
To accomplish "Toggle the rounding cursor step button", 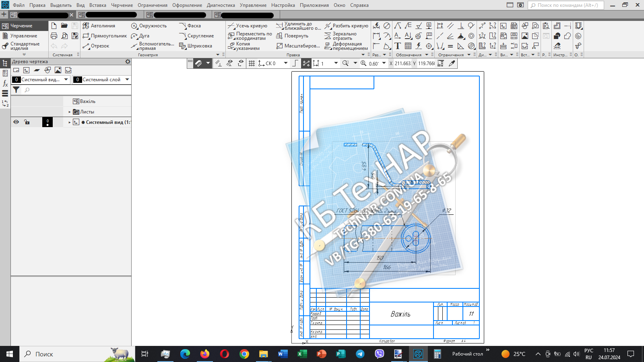I will point(306,63).
